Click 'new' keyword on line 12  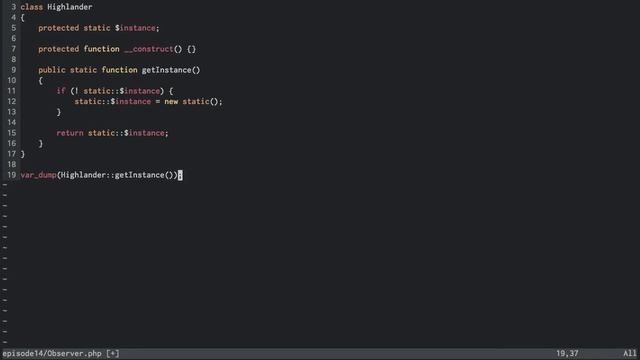tap(171, 101)
